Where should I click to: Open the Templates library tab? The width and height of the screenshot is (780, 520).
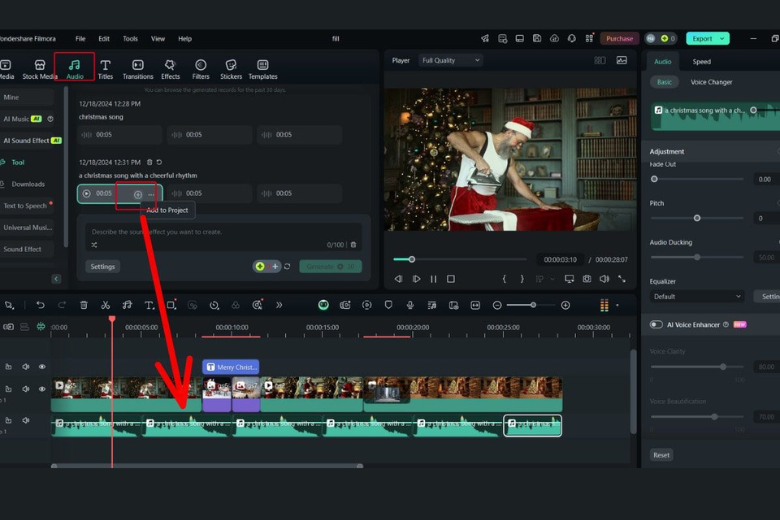click(263, 69)
